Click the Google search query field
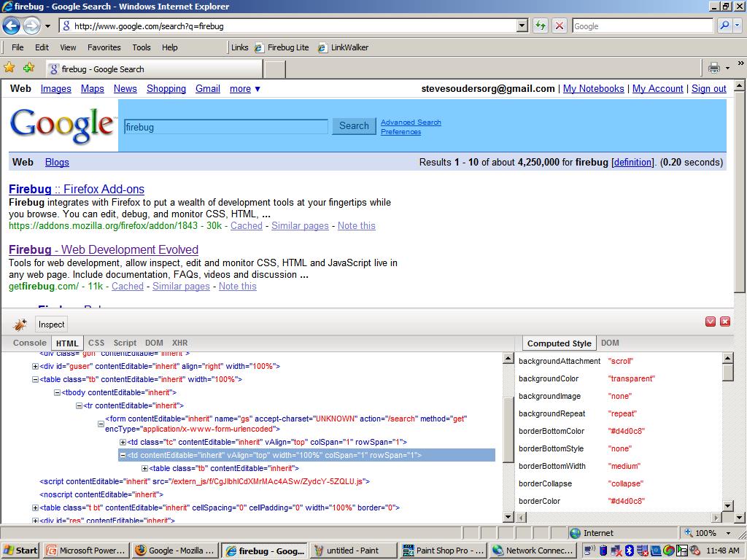Viewport: 747px width, 560px height. pyautogui.click(x=226, y=127)
